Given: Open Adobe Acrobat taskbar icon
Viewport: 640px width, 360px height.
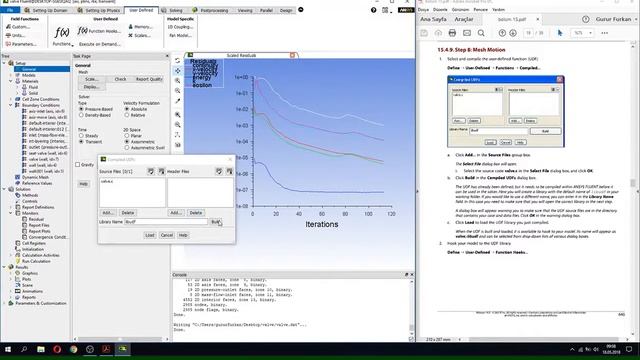Looking at the screenshot, I should [106, 349].
